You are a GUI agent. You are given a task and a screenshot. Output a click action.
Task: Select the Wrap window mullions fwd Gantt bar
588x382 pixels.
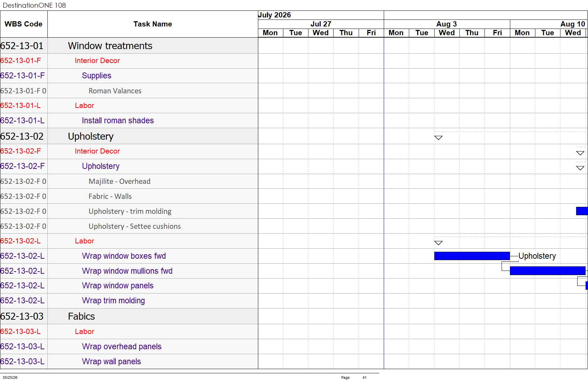pos(548,271)
